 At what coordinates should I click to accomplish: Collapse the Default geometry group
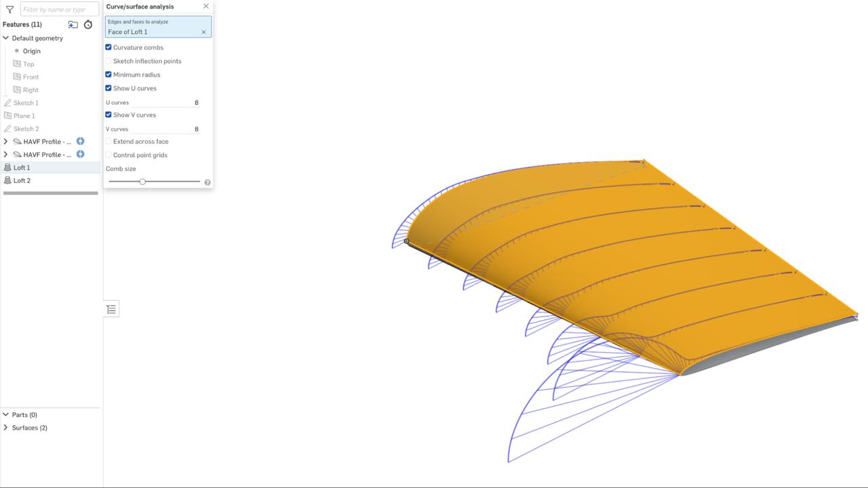tap(5, 38)
